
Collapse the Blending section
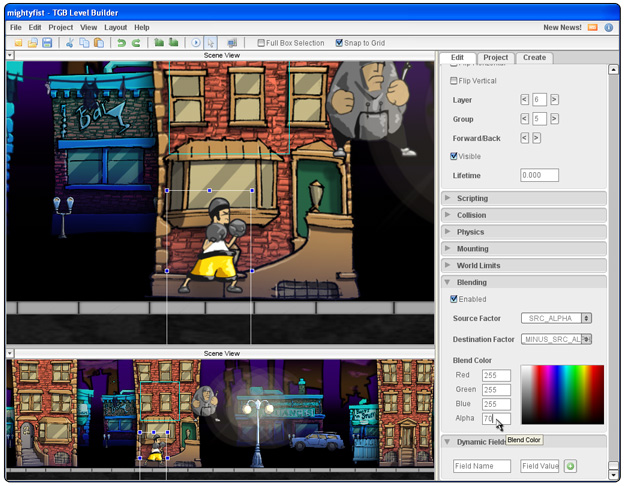coord(524,282)
